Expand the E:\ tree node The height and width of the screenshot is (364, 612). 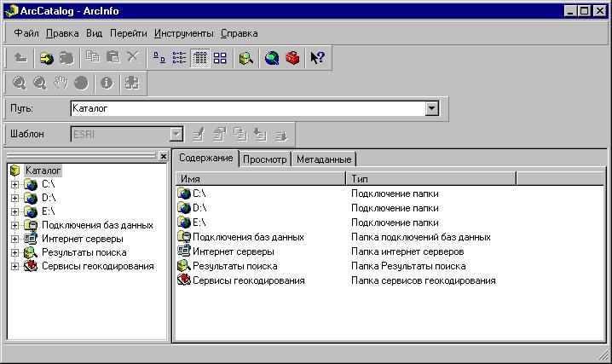14,211
